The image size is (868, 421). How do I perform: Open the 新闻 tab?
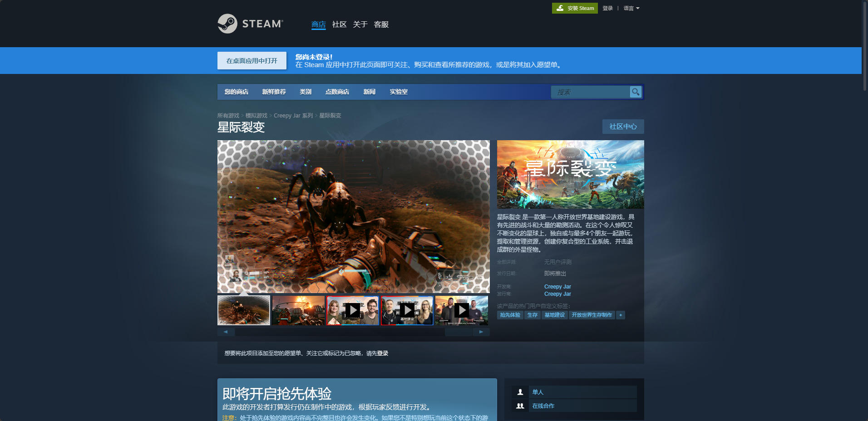coord(370,92)
